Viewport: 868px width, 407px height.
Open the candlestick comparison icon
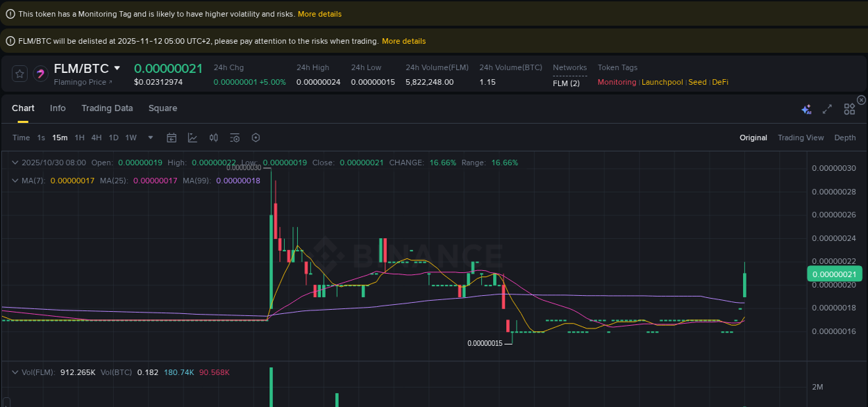point(213,138)
